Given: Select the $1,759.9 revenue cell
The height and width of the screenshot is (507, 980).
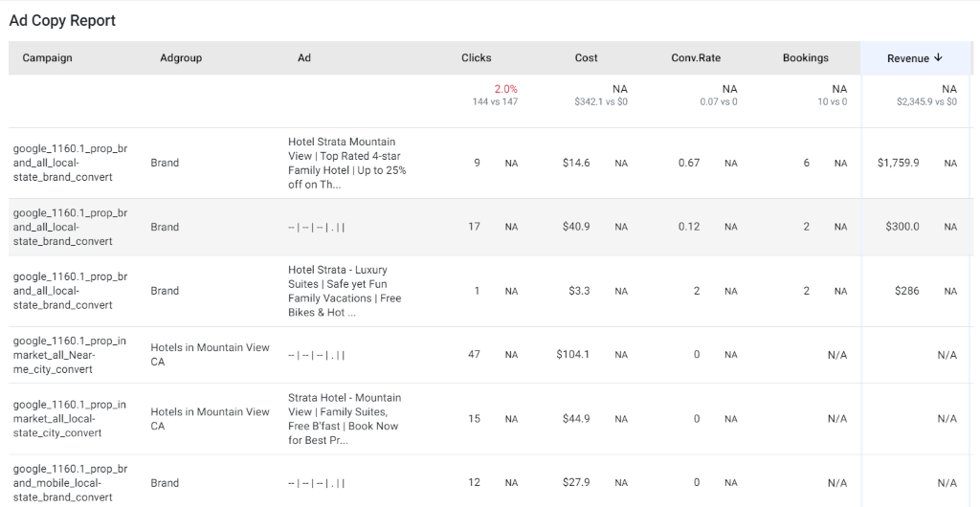Looking at the screenshot, I should [898, 163].
